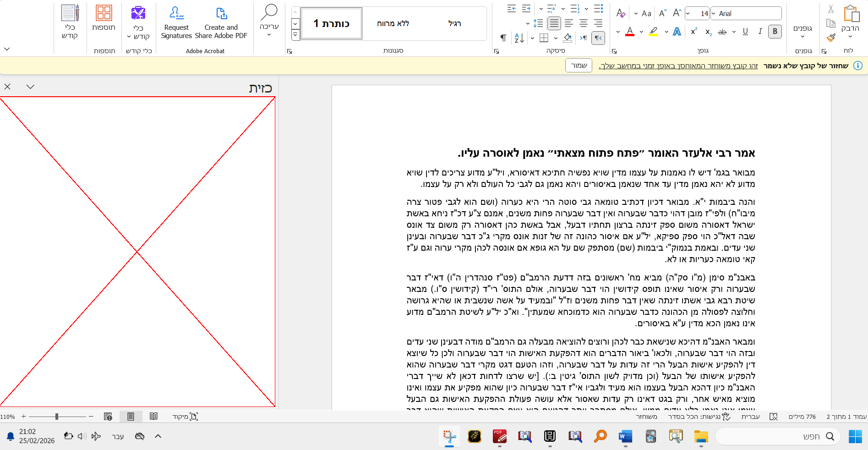The height and width of the screenshot is (450, 868).
Task: Toggle italic formatting
Action: pyautogui.click(x=760, y=32)
